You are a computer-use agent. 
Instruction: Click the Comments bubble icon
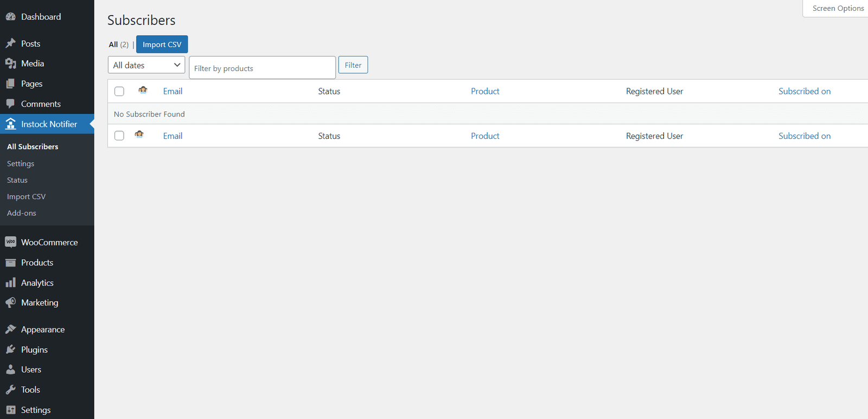[x=10, y=104]
